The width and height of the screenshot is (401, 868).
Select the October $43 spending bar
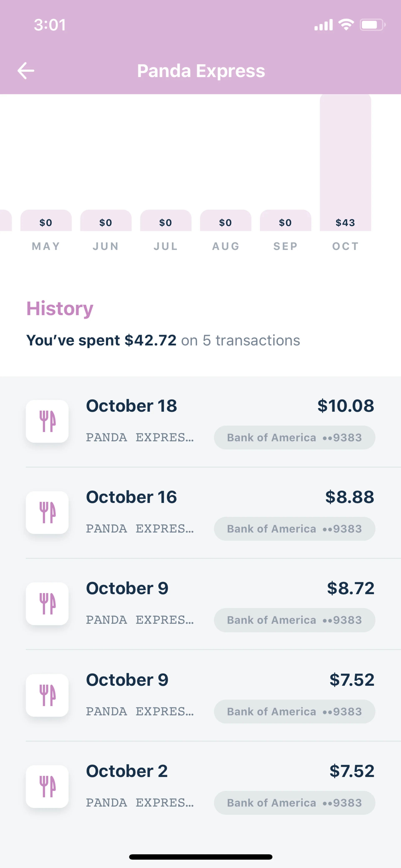345,162
